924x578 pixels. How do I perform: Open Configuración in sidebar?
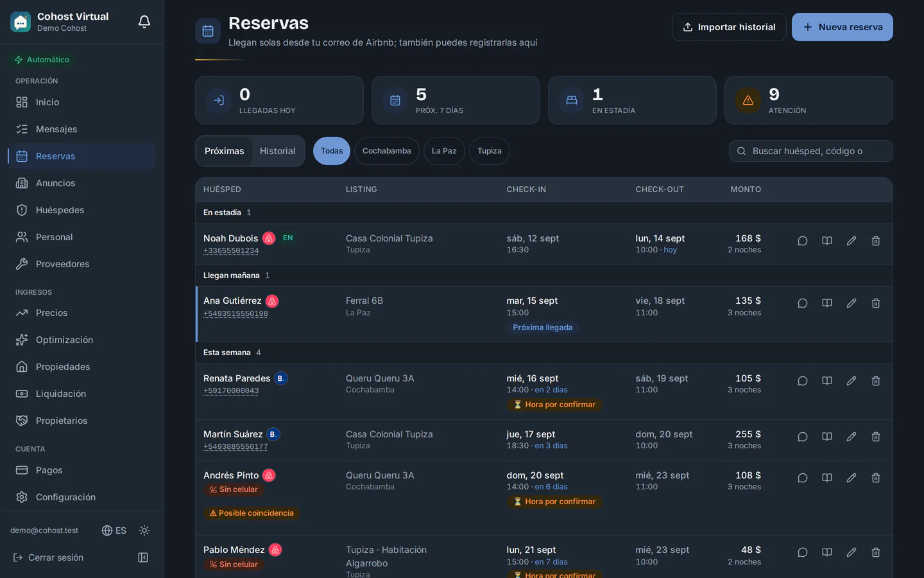[81, 497]
